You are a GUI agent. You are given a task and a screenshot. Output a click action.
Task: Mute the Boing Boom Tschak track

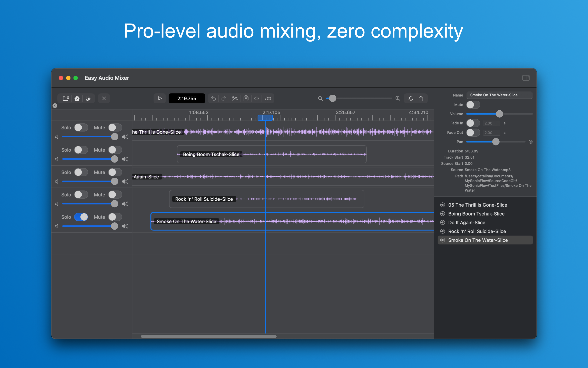(x=115, y=150)
